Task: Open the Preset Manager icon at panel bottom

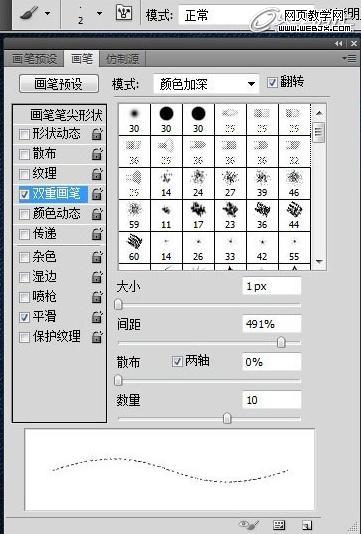Action: [279, 525]
